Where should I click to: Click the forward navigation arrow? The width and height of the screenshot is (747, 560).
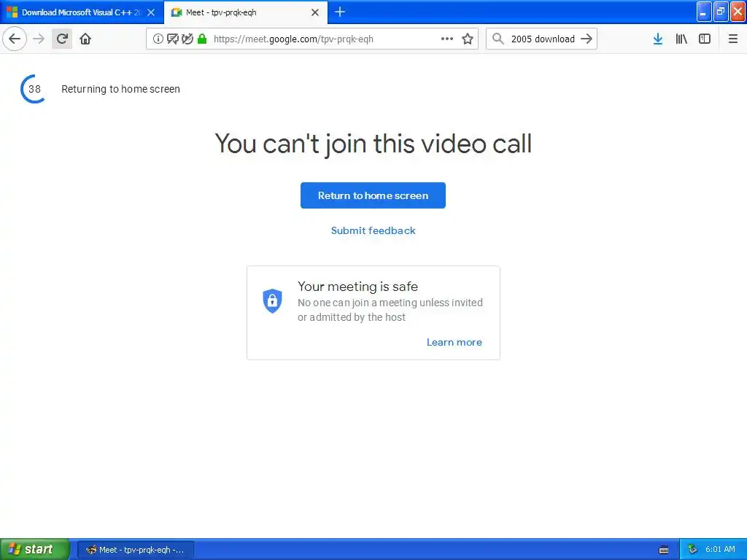click(39, 39)
